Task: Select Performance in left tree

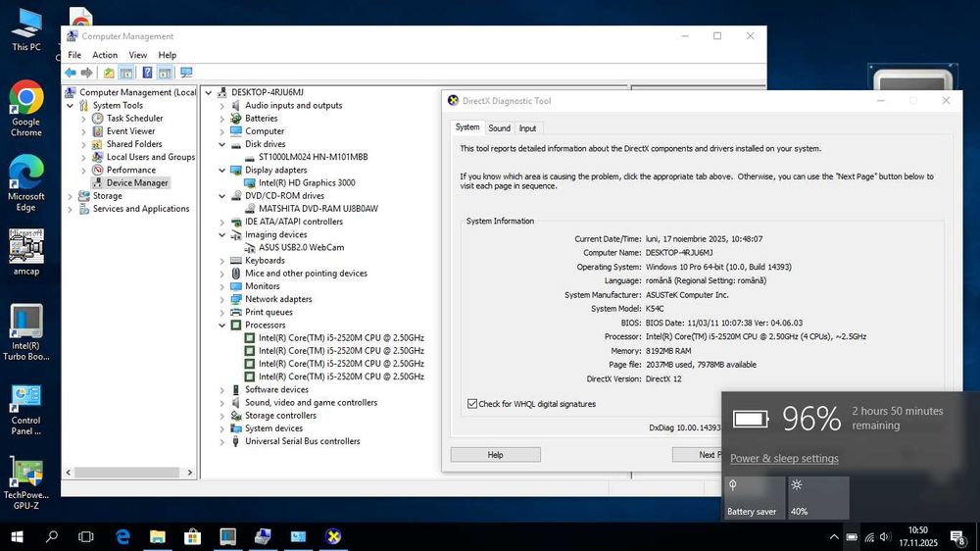Action: (130, 171)
